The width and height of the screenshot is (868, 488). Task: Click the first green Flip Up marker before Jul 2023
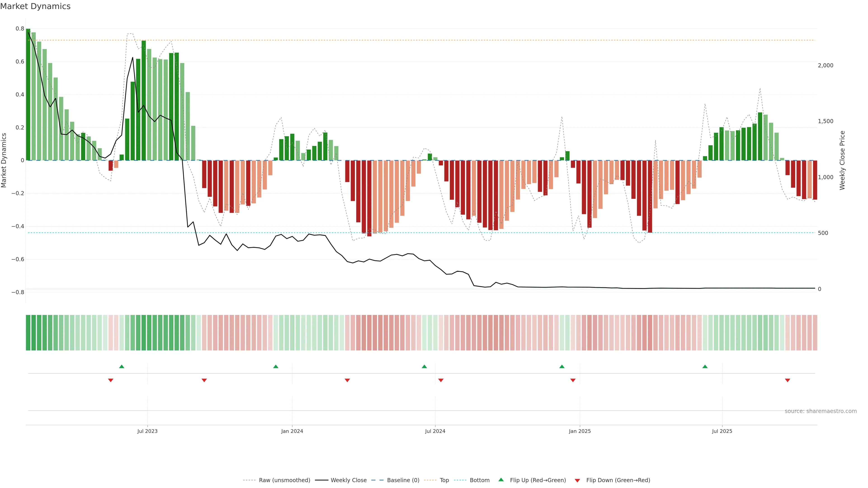click(x=122, y=366)
